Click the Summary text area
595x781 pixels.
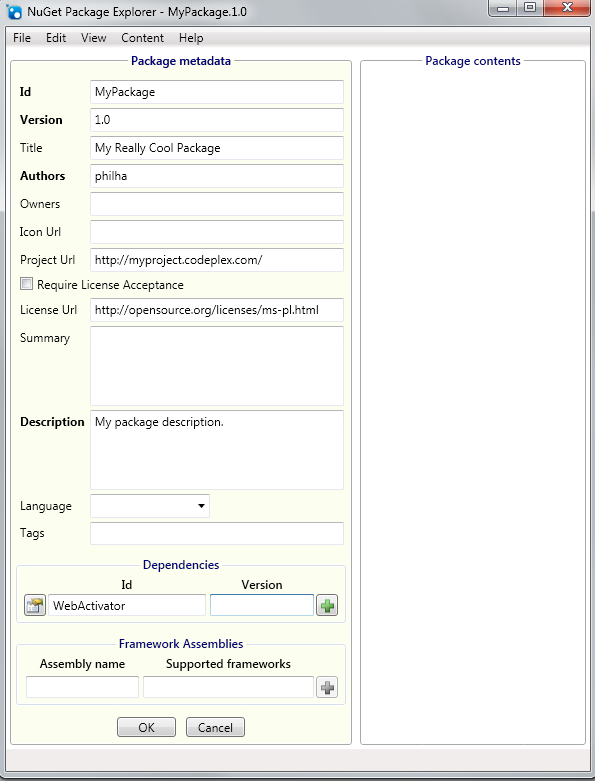(217, 366)
